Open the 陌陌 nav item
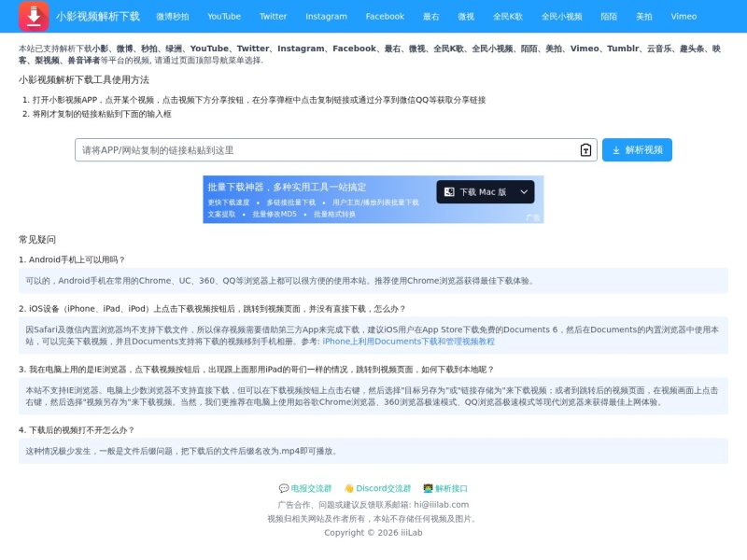Screen dimensions: 747x560 click(x=609, y=17)
